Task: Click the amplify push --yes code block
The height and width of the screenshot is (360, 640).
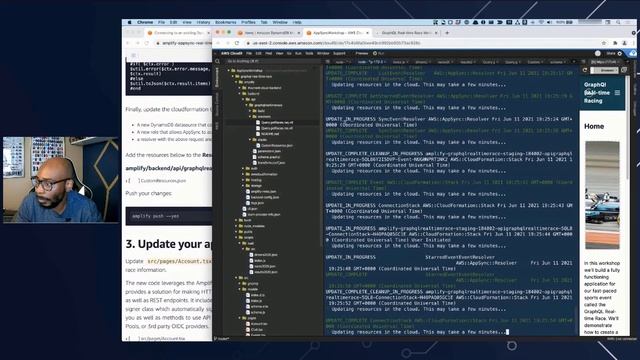Action: click(169, 216)
